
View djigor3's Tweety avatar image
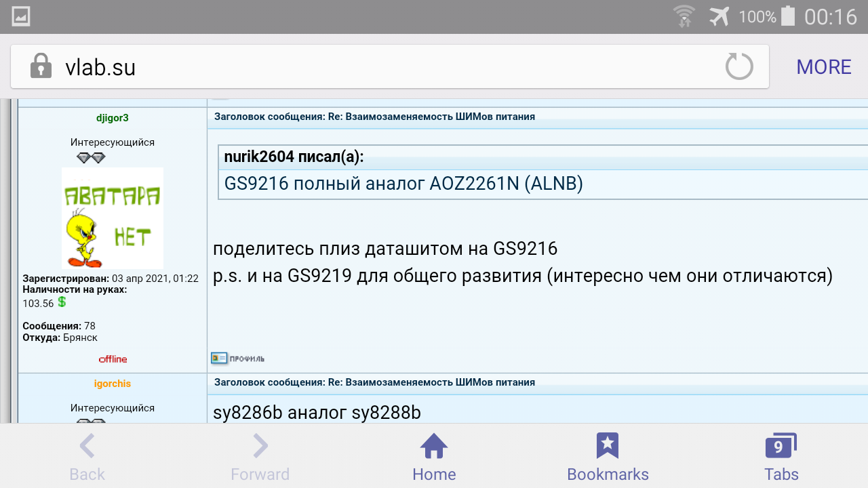(x=113, y=218)
